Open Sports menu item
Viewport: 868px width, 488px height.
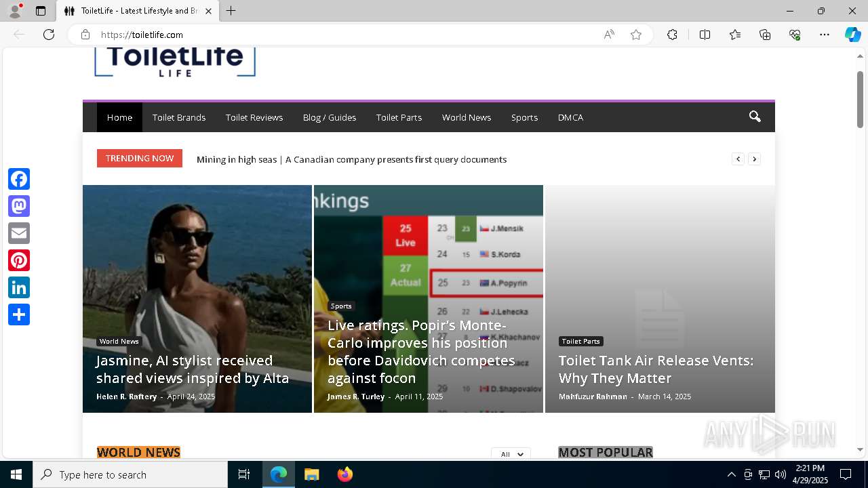[524, 117]
